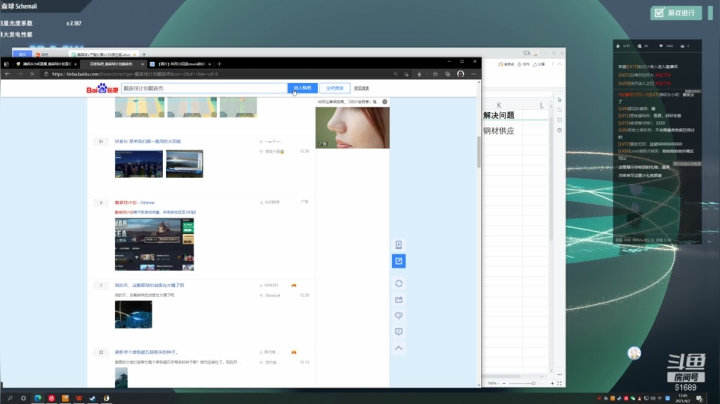Click the browser page vertical scrollbar

(479, 152)
